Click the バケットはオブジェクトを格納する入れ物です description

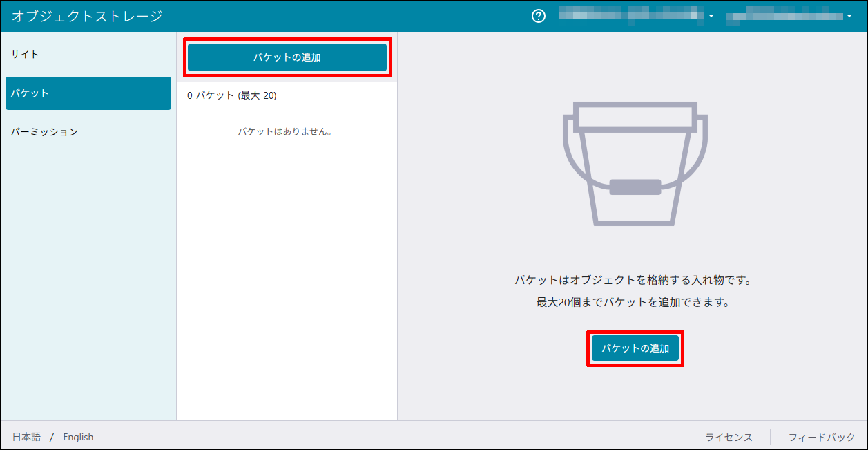tap(633, 280)
